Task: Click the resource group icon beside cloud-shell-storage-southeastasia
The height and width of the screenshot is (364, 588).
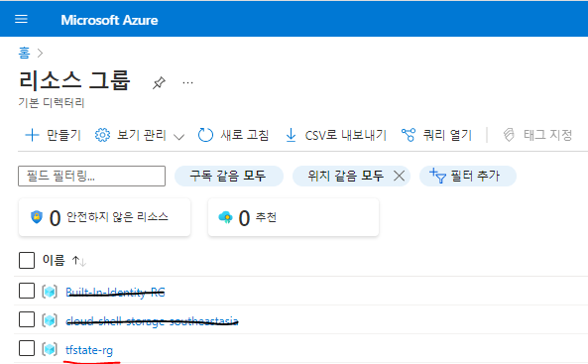Action: click(x=50, y=320)
